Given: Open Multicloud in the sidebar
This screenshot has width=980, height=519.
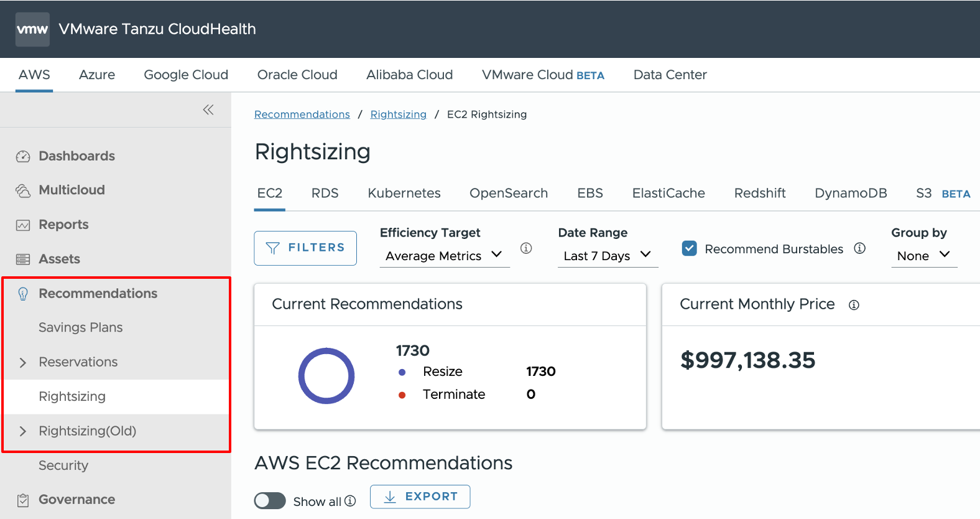Looking at the screenshot, I should tap(72, 190).
